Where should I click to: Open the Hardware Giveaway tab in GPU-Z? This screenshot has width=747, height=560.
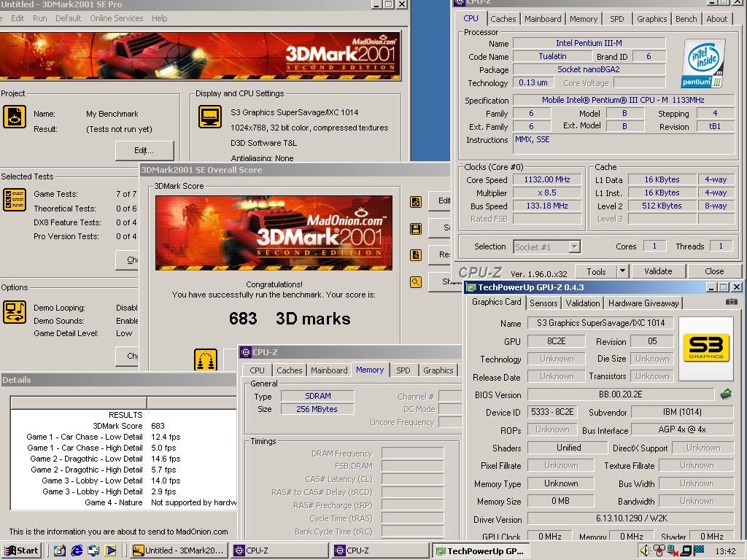[643, 303]
